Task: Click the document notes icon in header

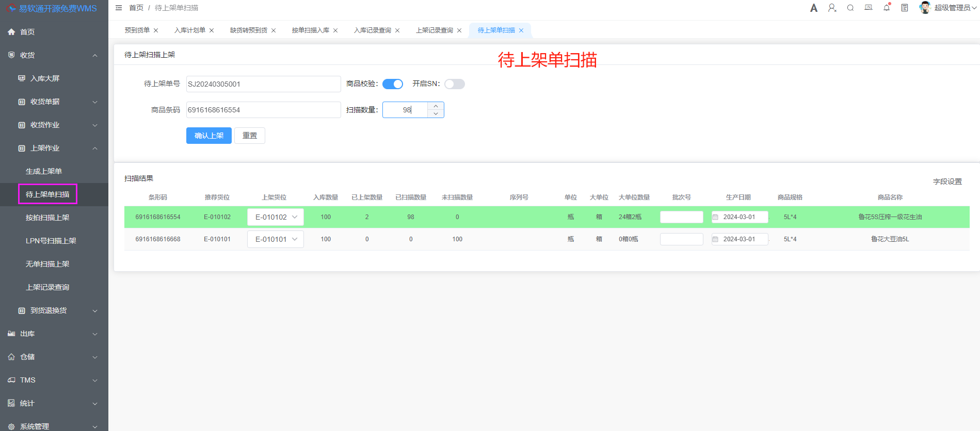Action: pyautogui.click(x=905, y=8)
